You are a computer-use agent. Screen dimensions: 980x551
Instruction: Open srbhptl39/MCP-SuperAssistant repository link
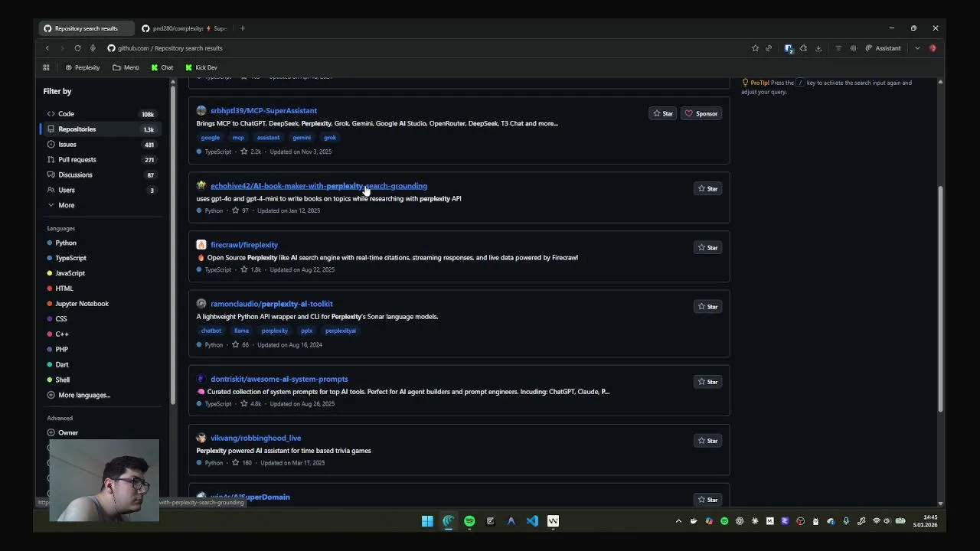(x=263, y=110)
